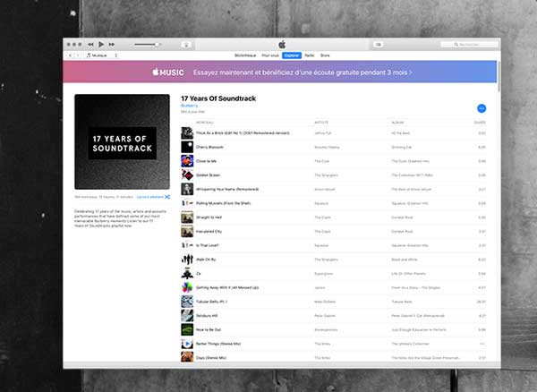The width and height of the screenshot is (537, 392).
Task: Open the Burberry curator link
Action: (190, 106)
